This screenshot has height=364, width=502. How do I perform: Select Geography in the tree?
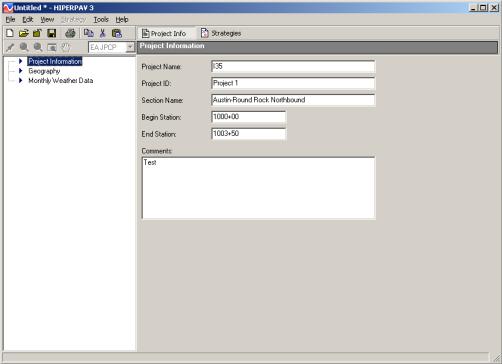[44, 71]
